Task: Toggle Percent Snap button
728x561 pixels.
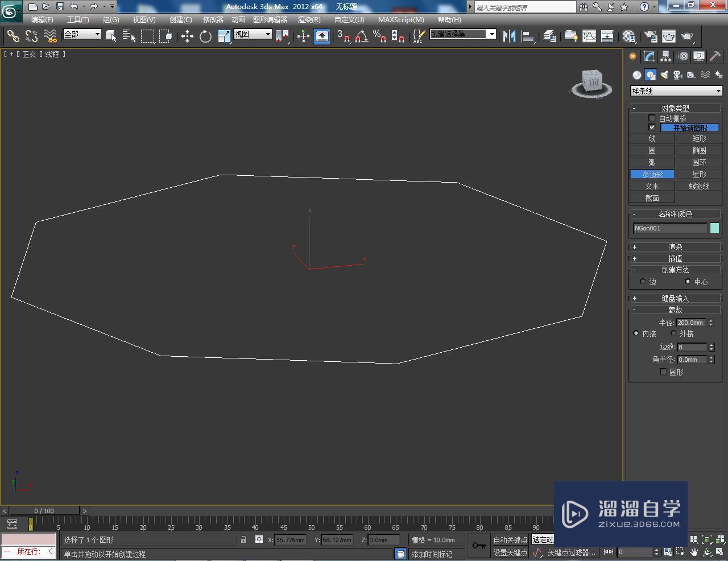Action: [x=379, y=36]
